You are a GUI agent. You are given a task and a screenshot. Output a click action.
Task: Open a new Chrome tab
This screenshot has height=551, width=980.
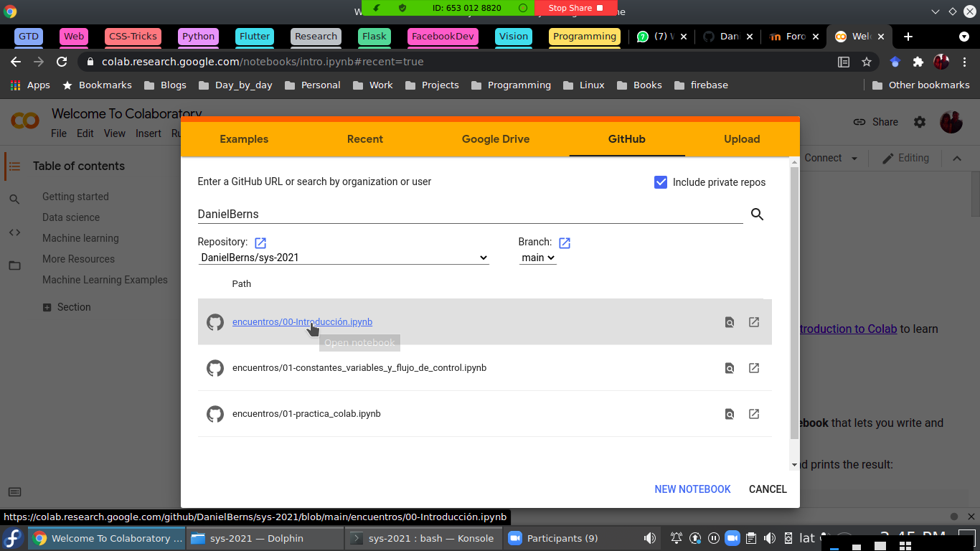[x=908, y=36]
